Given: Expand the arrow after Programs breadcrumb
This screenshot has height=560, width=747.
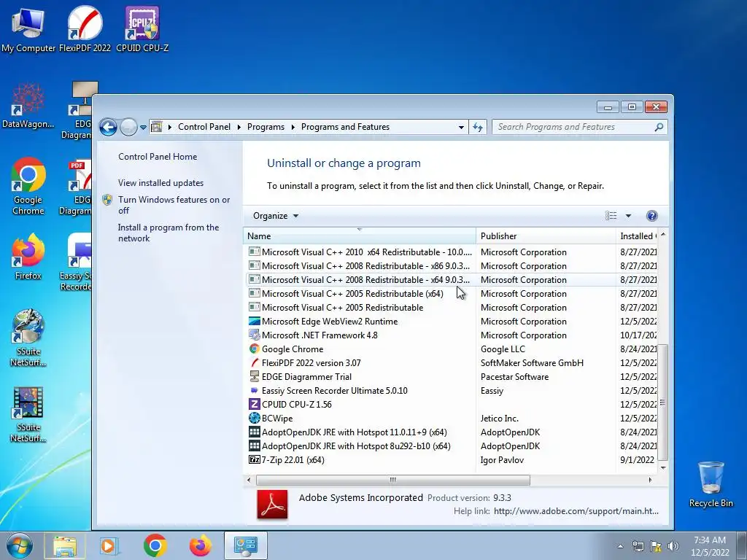Looking at the screenshot, I should pos(293,127).
